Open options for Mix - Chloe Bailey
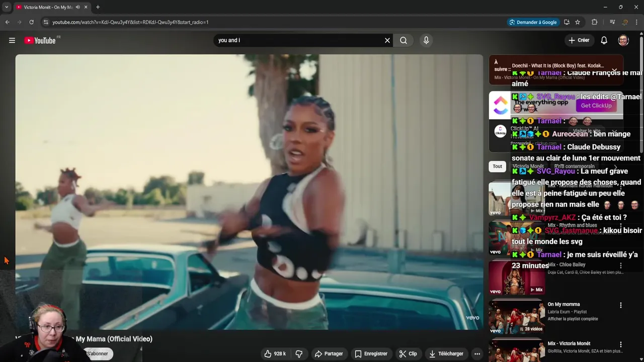This screenshot has width=644, height=362. click(x=620, y=265)
